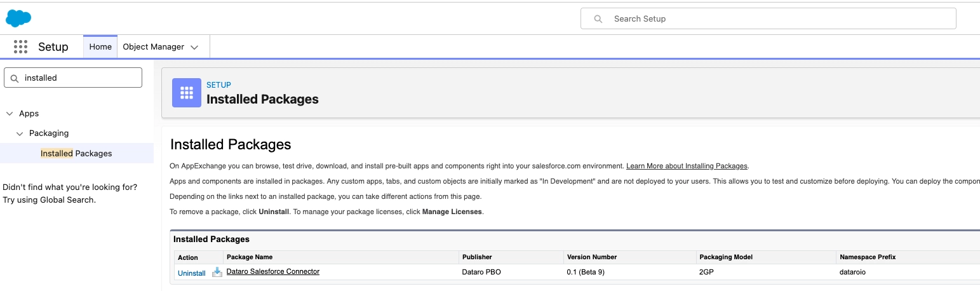Switch to the Home tab
Viewport: 980px width, 291px height.
(100, 46)
